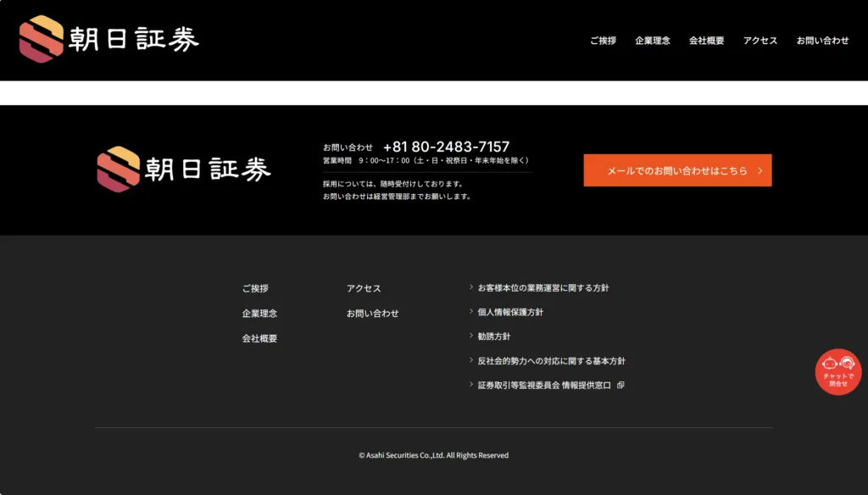
Task: Call the phone number +81 80-2483-7157
Action: [x=446, y=147]
